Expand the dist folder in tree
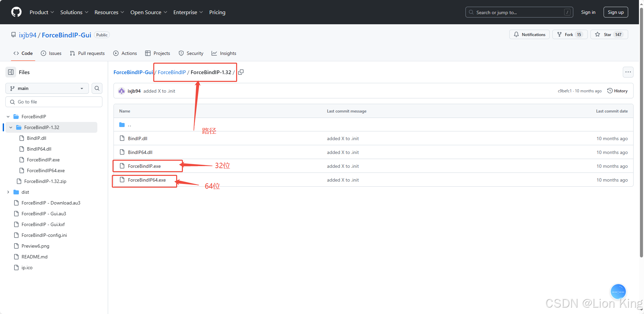 point(8,192)
